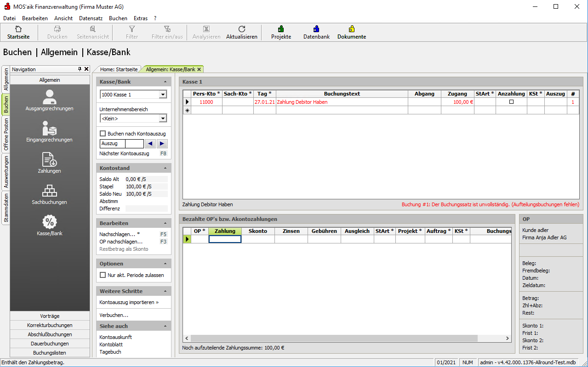Open Sachbuchungen navigation icon
Screen dimensions: 588x367
click(50, 194)
